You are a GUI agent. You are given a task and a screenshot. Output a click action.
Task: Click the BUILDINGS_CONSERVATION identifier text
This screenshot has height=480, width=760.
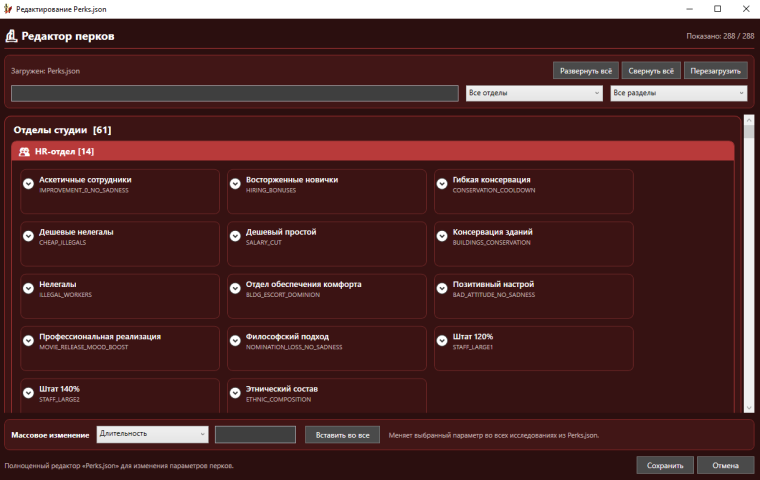(491, 243)
